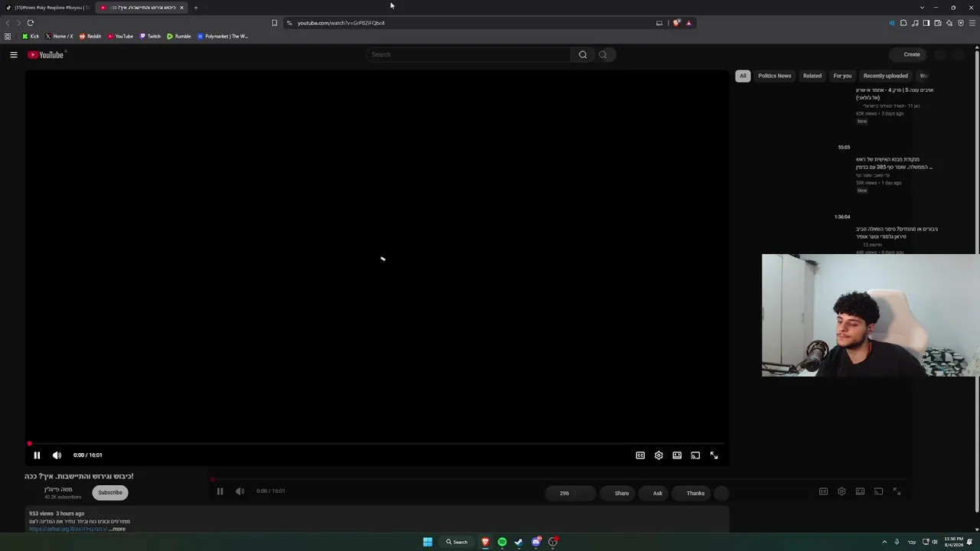Screen dimensions: 980x551
Task: Open the player settings gear
Action: coord(658,455)
